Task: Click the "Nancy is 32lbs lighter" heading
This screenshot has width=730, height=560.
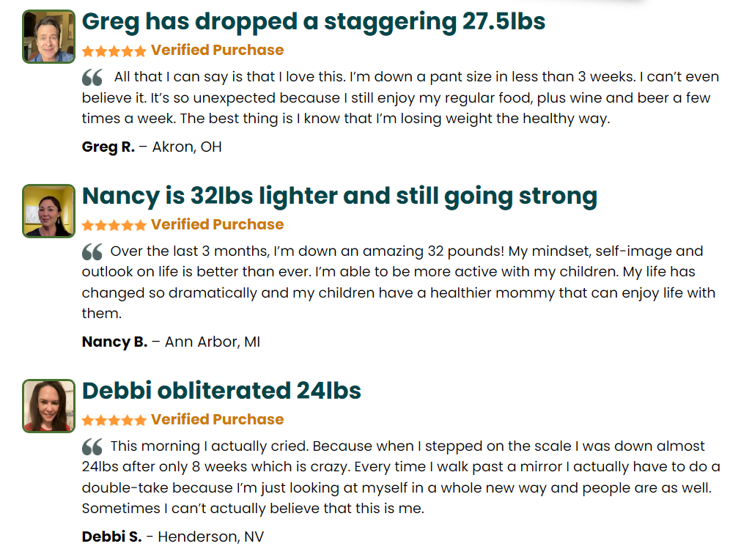Action: click(x=339, y=196)
